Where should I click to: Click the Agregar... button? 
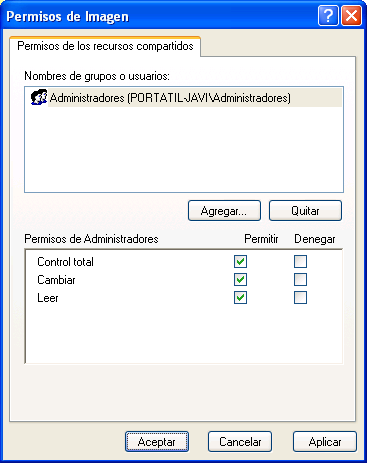pos(224,210)
